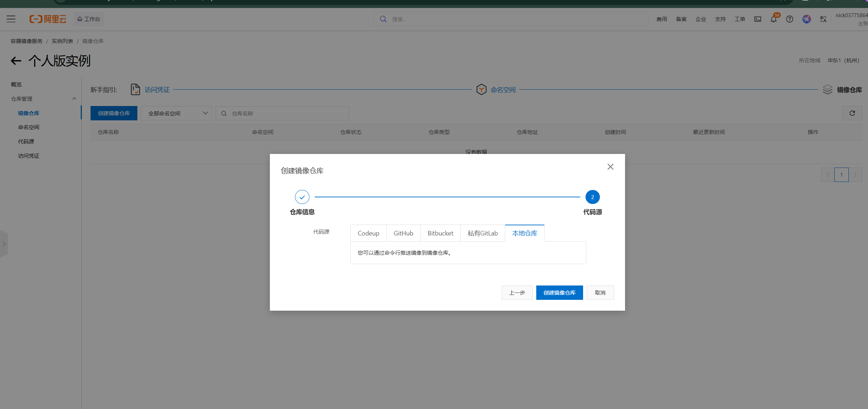Click the back arrow beside 个人版实例

click(x=16, y=61)
